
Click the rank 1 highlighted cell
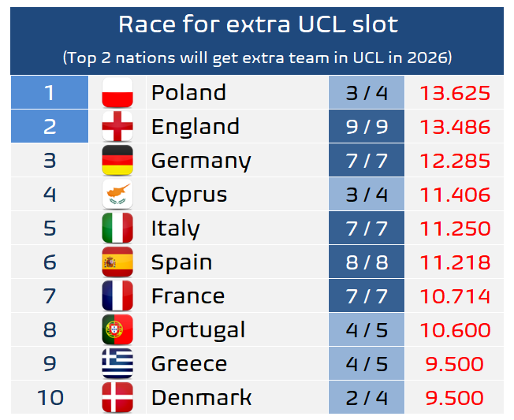(50, 93)
